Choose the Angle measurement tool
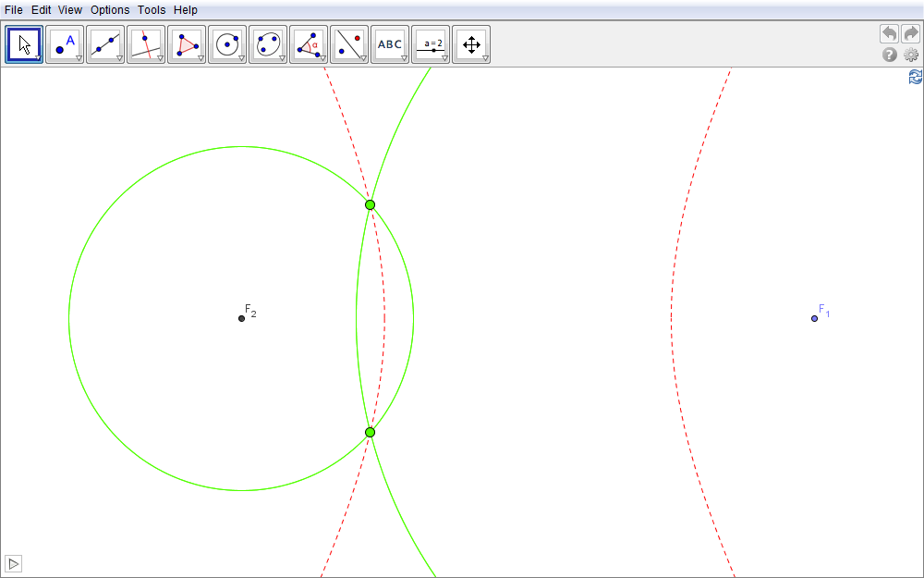The image size is (924, 578). tap(309, 44)
